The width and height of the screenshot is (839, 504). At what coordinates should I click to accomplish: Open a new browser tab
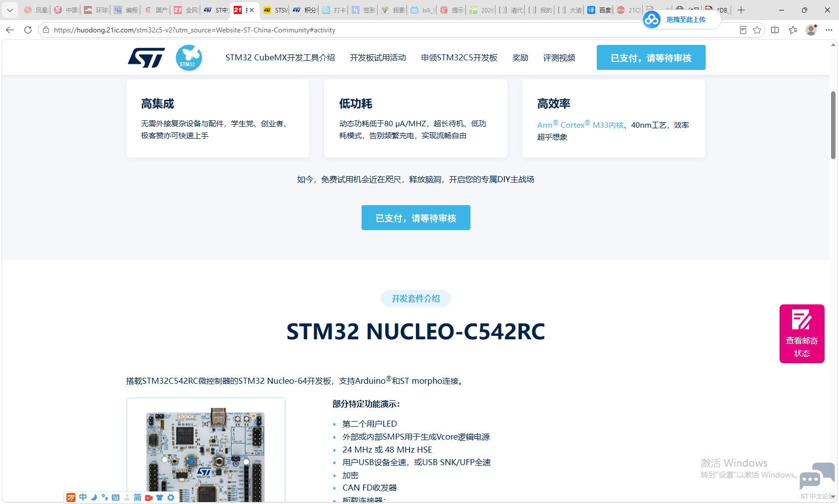741,10
